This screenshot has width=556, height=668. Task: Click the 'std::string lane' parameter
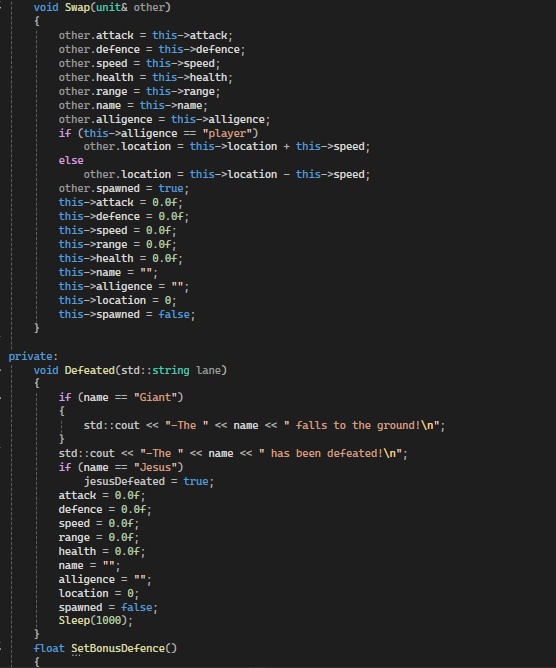[x=171, y=370]
